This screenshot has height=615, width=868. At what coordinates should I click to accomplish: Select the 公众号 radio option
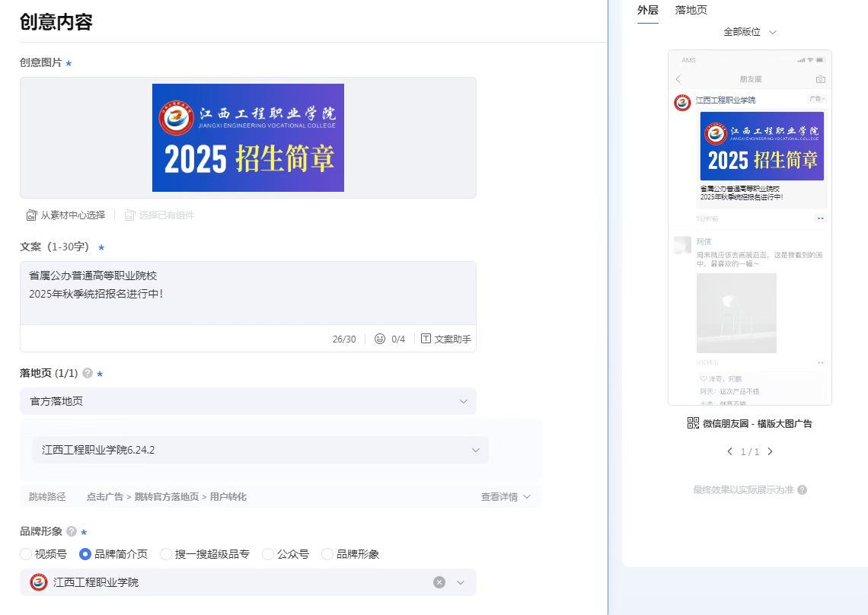coord(268,554)
